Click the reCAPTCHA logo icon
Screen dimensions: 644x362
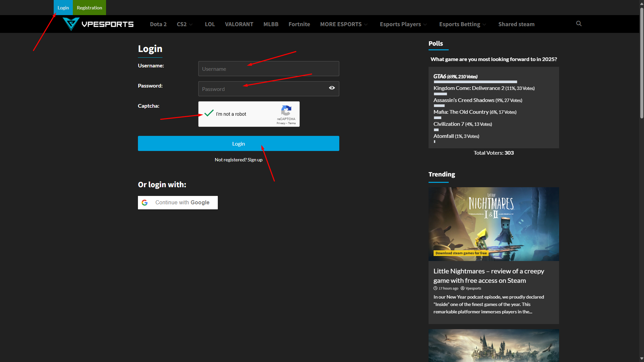[x=286, y=110]
